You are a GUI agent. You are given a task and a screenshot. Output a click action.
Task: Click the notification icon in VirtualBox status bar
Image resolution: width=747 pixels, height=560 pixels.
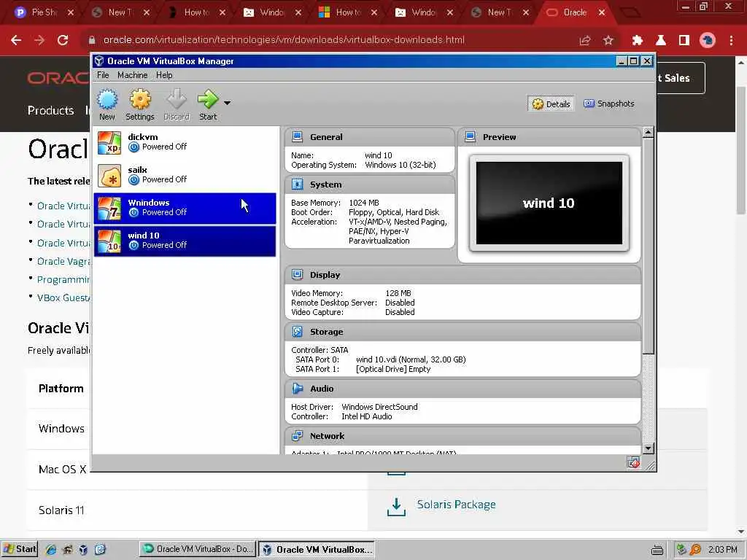(x=633, y=462)
